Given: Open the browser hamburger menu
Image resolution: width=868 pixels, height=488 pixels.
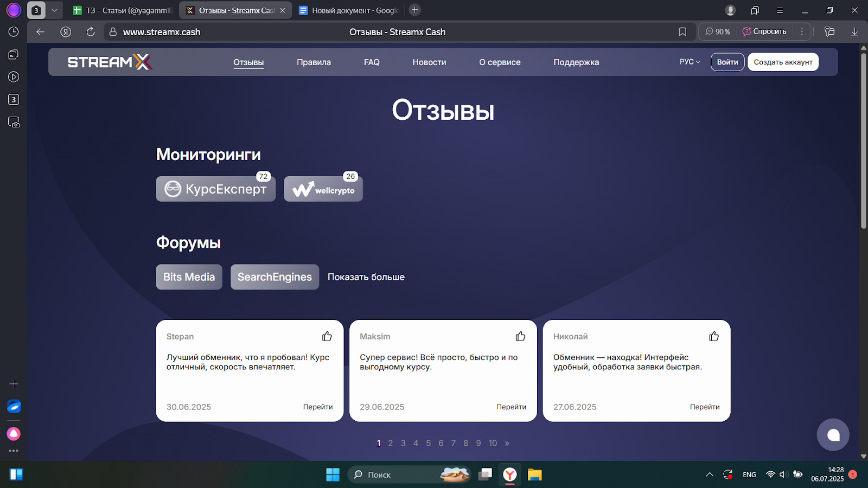Looking at the screenshot, I should [x=780, y=10].
